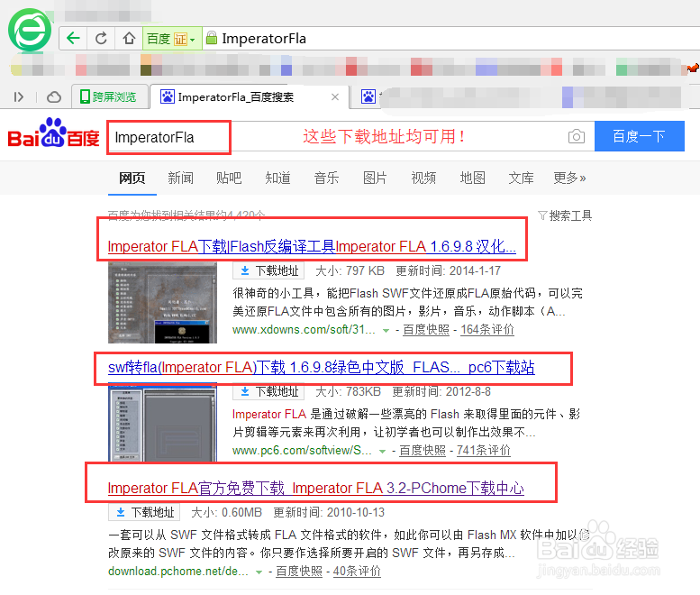Expand dropdown arrow beside pc6 URL
700x595 pixels.
tap(382, 451)
